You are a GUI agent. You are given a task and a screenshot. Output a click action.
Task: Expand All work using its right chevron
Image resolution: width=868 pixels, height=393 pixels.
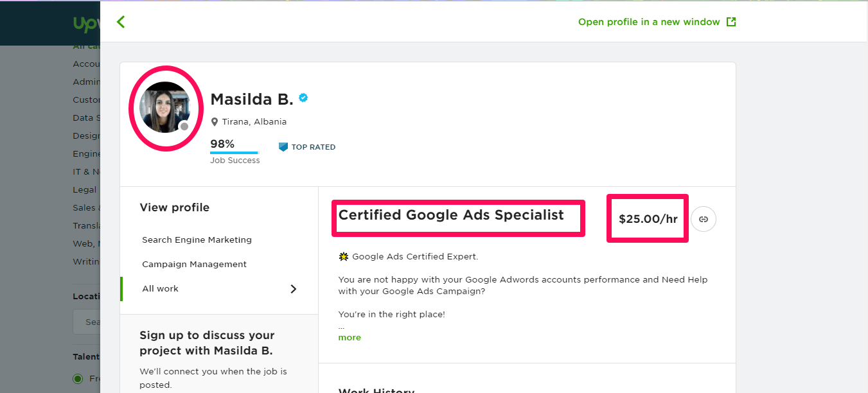294,289
